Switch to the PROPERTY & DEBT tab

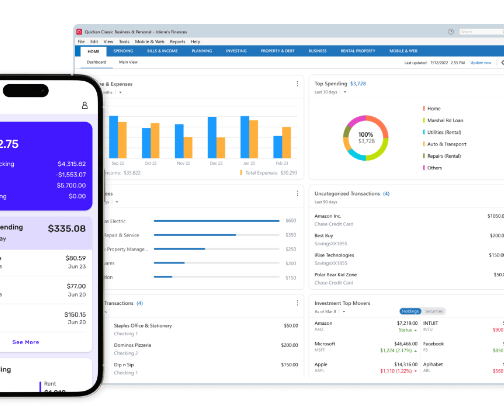pyautogui.click(x=278, y=51)
